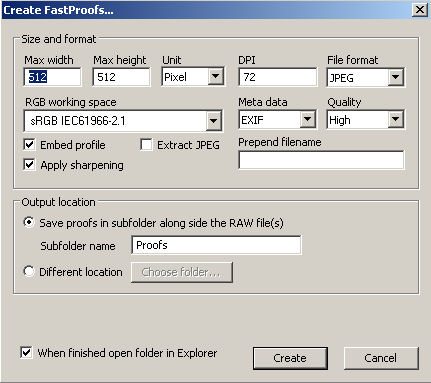Open the Meta data dropdown showing EXIF

point(277,119)
